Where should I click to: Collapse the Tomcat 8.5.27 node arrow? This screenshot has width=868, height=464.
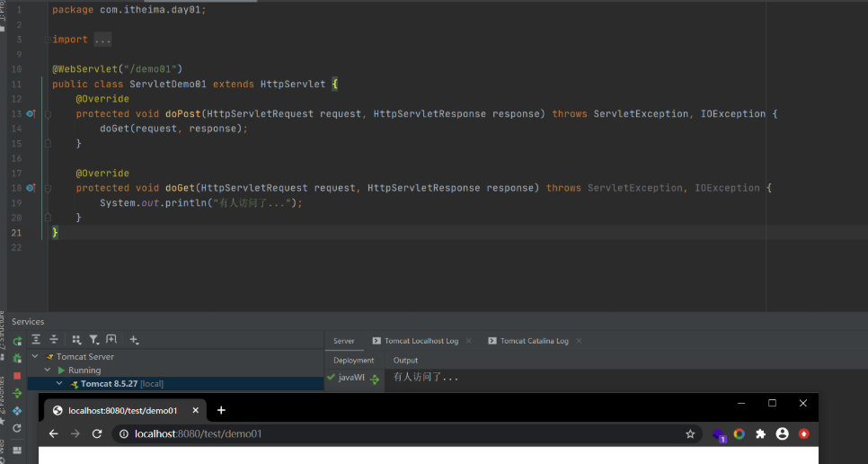(59, 383)
